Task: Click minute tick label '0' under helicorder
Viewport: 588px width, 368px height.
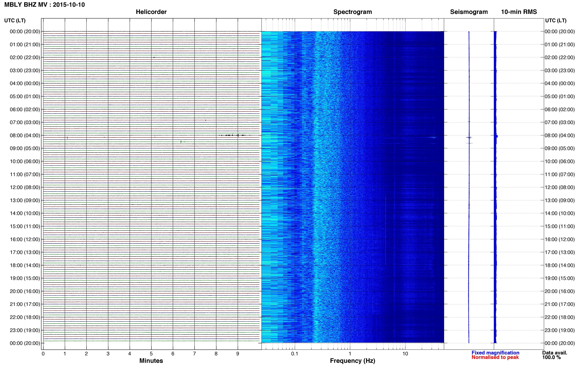Action: (x=43, y=354)
